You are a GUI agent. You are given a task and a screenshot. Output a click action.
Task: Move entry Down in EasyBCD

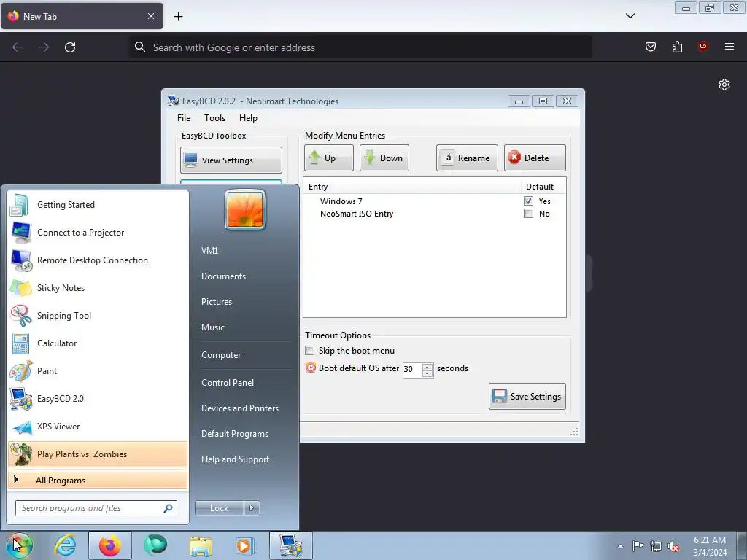click(384, 158)
